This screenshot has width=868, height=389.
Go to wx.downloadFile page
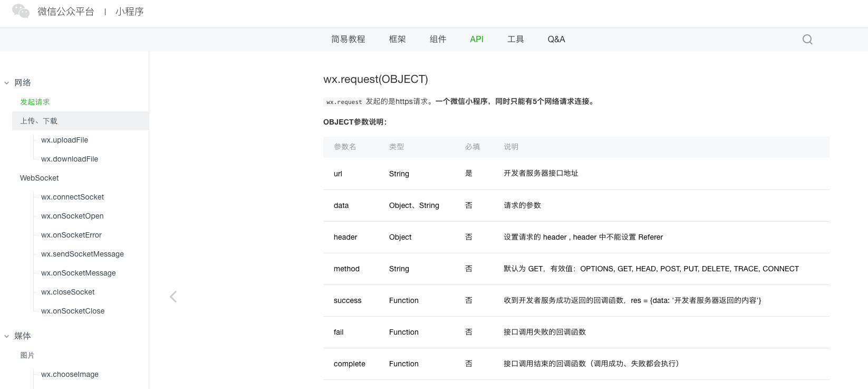click(x=70, y=159)
